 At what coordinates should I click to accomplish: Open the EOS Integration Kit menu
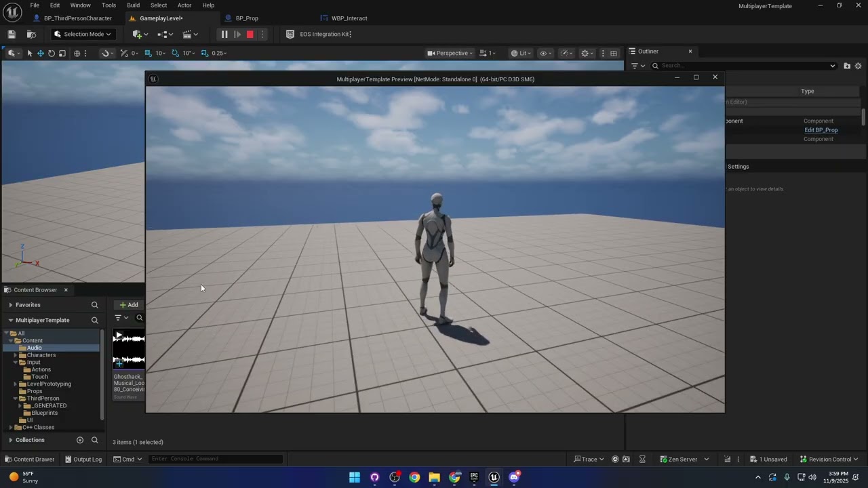(x=319, y=34)
